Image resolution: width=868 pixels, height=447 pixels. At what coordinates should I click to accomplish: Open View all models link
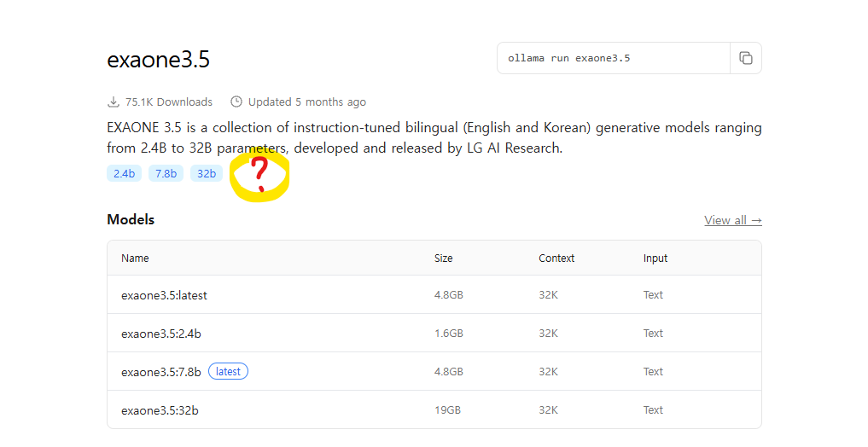click(733, 220)
